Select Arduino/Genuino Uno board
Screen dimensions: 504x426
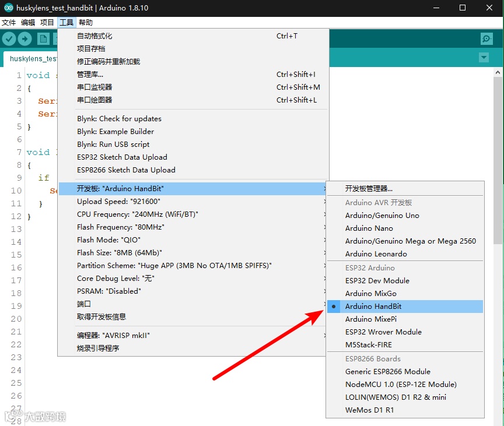pyautogui.click(x=405, y=216)
